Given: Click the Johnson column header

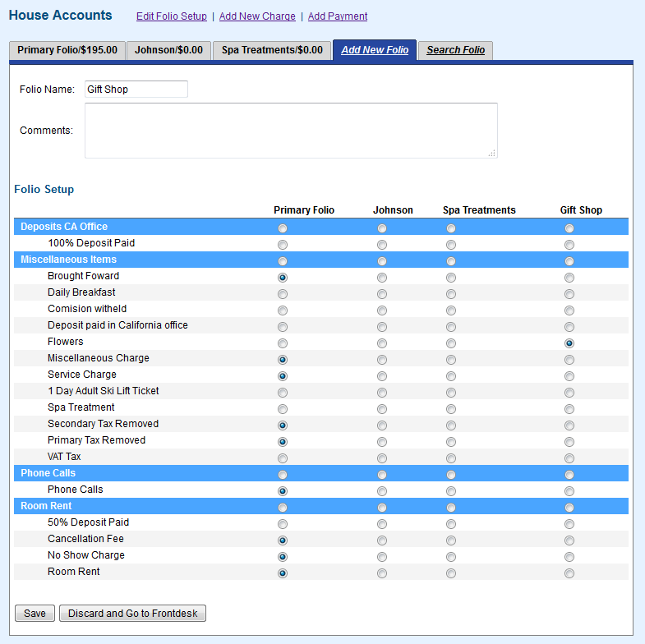Looking at the screenshot, I should [393, 210].
